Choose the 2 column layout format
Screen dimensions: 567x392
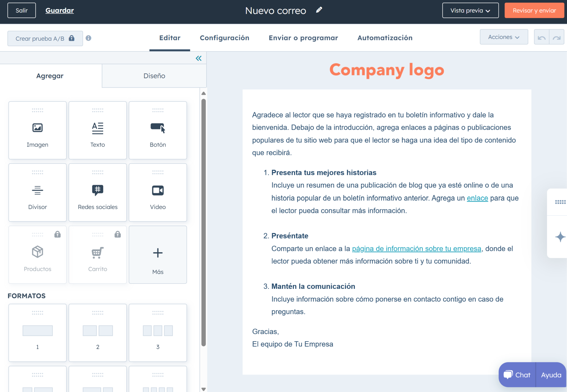coord(98,333)
